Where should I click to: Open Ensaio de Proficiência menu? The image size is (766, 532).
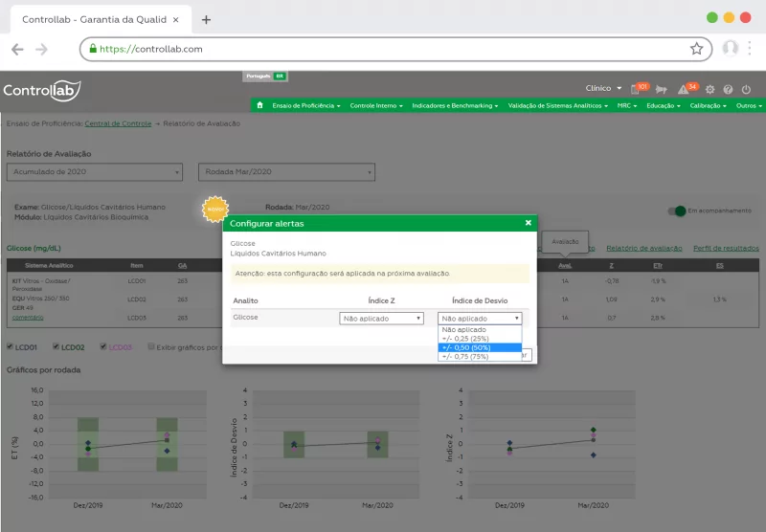point(305,105)
